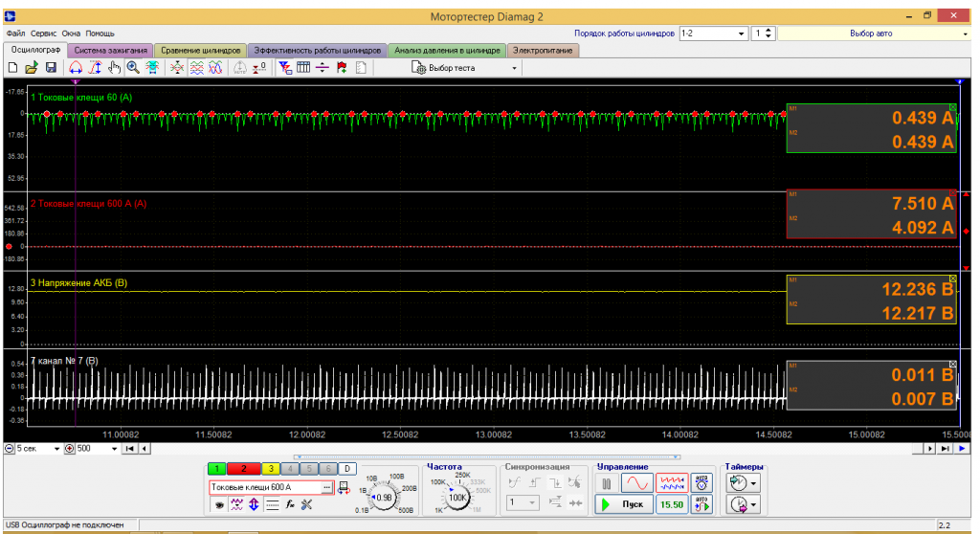Click the teal waveform fit icon
Screen dimensions: 980x534
tap(152, 68)
